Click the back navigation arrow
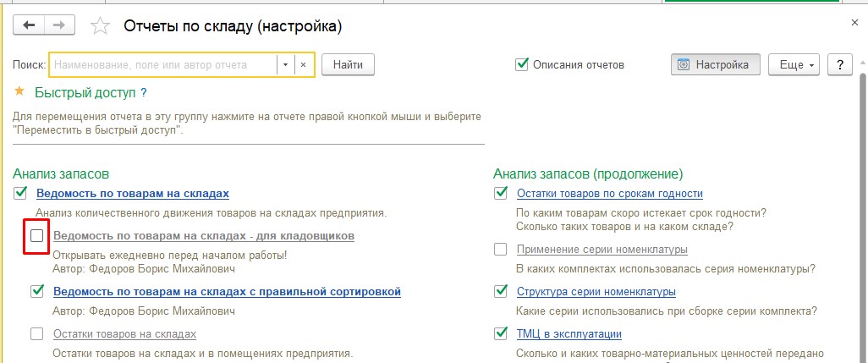Screen dimensions: 868x363 click(x=30, y=25)
